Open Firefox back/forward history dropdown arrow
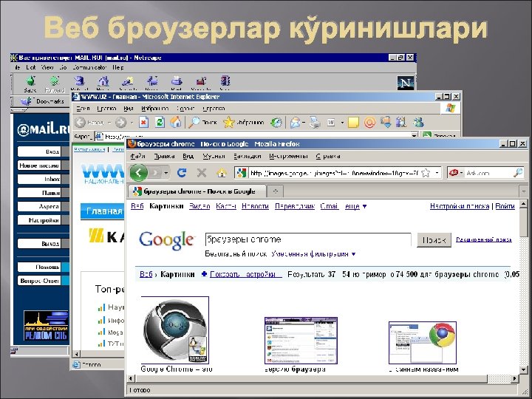 click(x=166, y=173)
